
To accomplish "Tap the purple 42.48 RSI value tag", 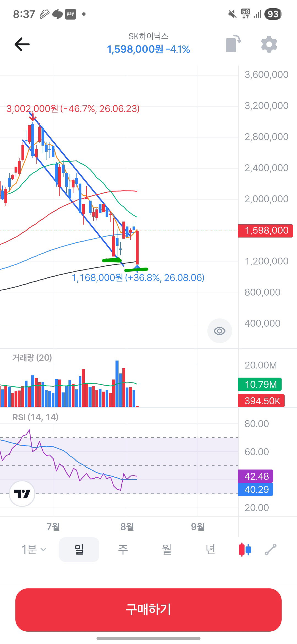I will (x=255, y=476).
